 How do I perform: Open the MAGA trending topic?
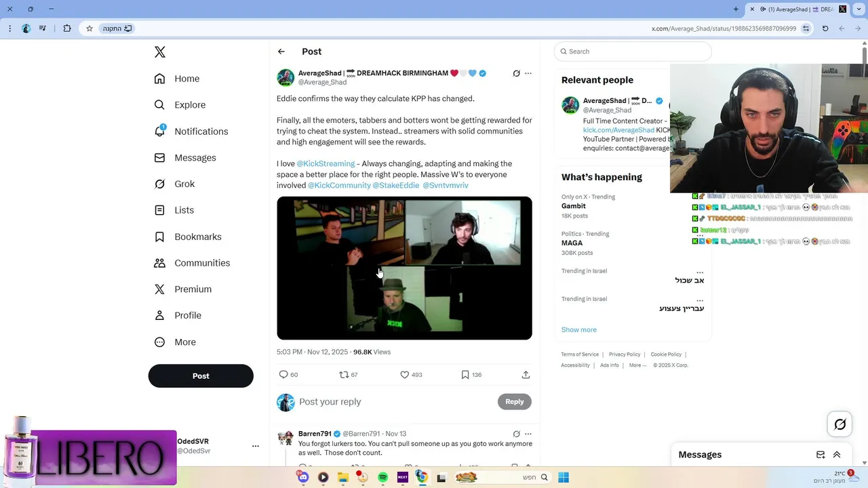[572, 243]
